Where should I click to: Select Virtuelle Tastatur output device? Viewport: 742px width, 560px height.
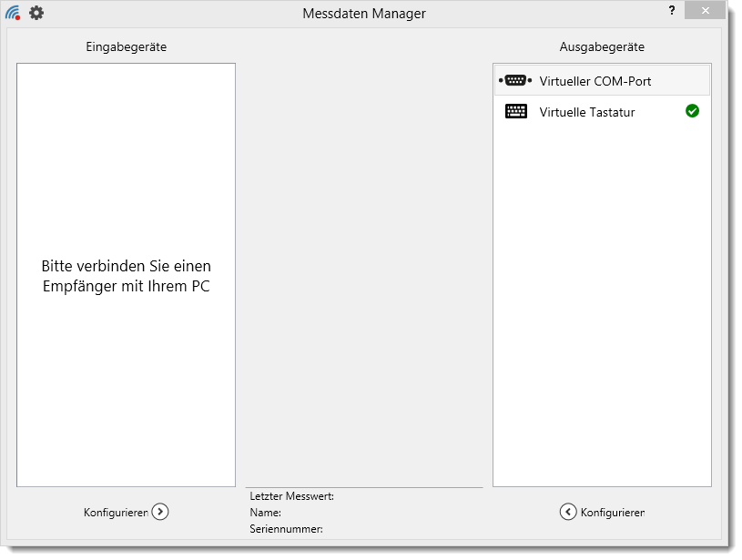click(587, 112)
